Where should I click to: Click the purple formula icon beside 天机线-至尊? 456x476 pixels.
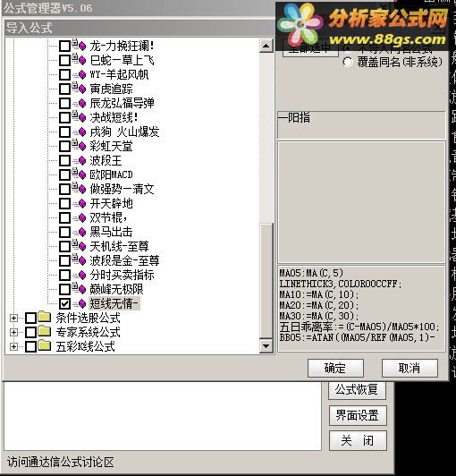(x=82, y=246)
